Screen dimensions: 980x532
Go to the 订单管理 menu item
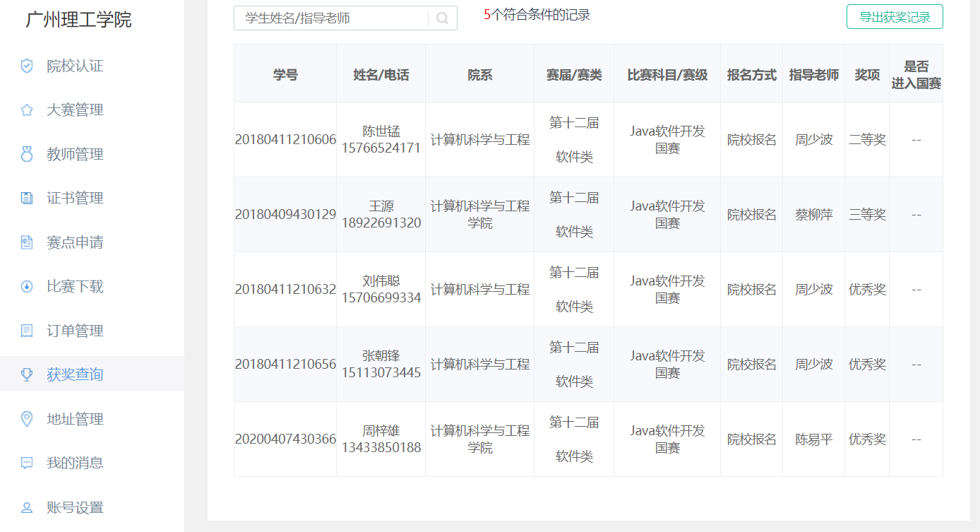click(x=75, y=331)
